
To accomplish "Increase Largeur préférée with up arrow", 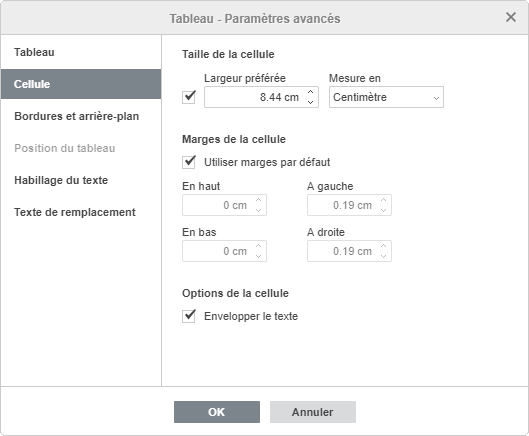I will [x=311, y=92].
